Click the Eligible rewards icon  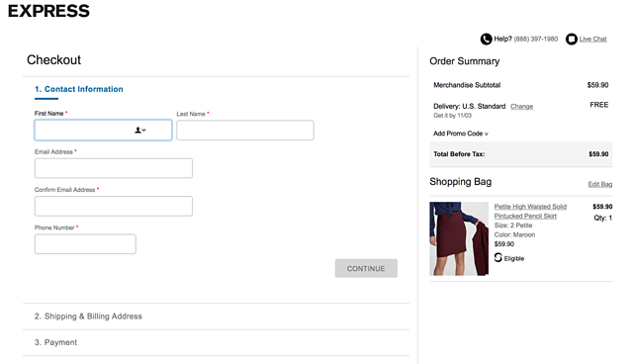tap(498, 257)
